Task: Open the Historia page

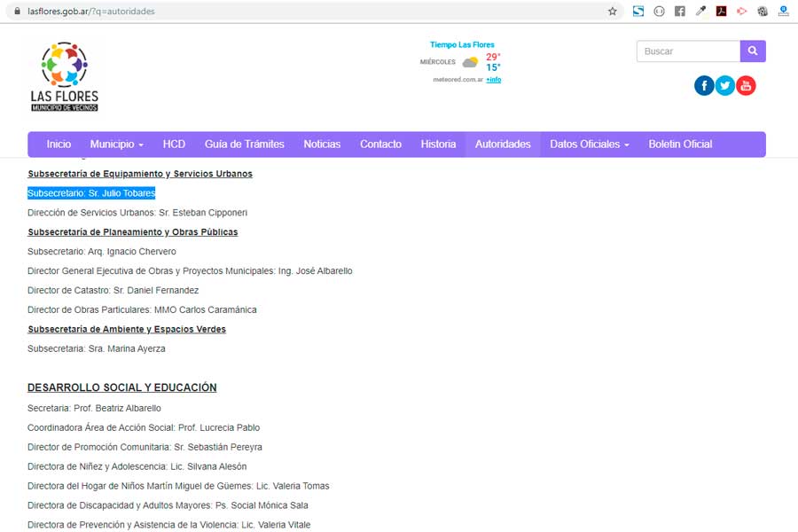Action: [438, 144]
